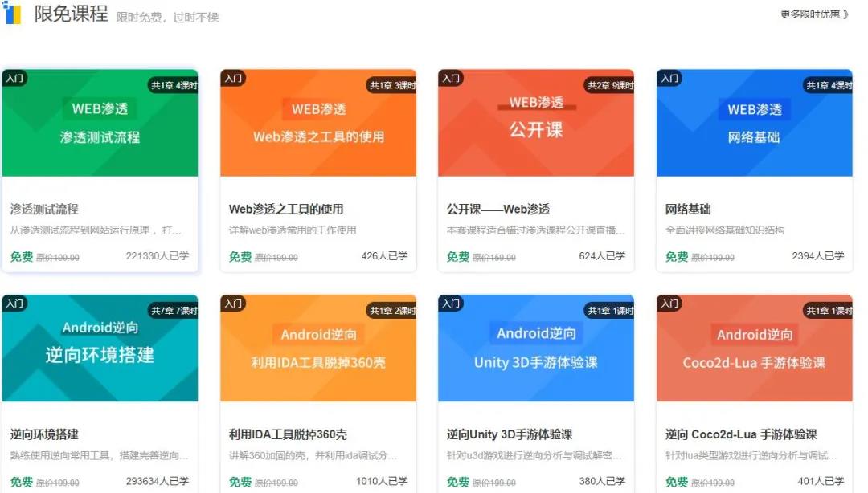
Task: Click 免费 price on 渗透测试流程 card
Action: click(x=22, y=257)
